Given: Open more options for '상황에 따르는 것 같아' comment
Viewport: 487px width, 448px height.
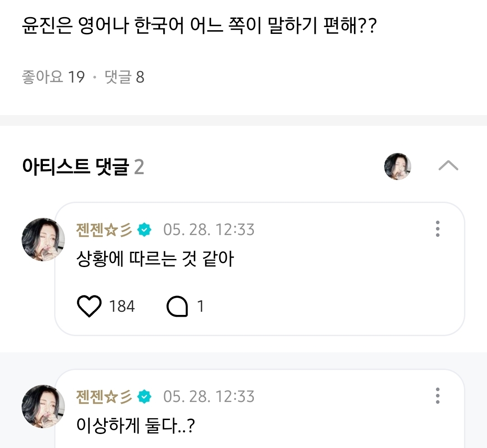Looking at the screenshot, I should (437, 229).
